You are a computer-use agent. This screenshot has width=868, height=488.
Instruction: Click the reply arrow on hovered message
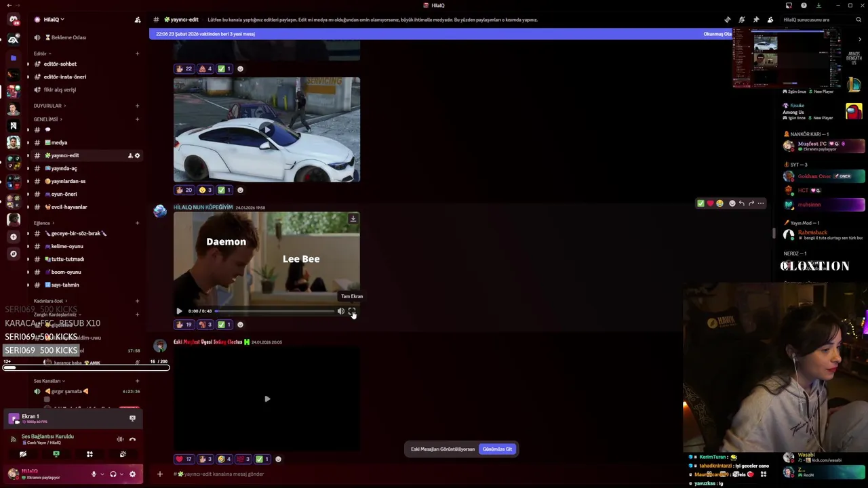741,203
